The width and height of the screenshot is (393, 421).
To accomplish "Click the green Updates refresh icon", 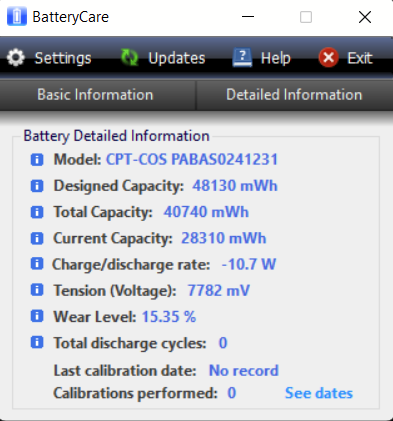I will coord(129,57).
